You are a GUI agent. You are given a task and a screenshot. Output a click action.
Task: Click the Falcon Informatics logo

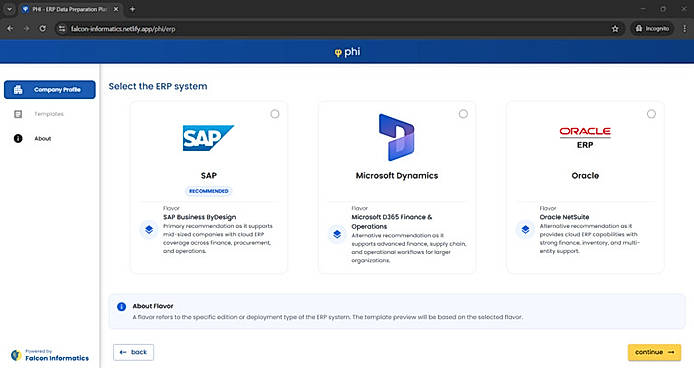click(16, 355)
